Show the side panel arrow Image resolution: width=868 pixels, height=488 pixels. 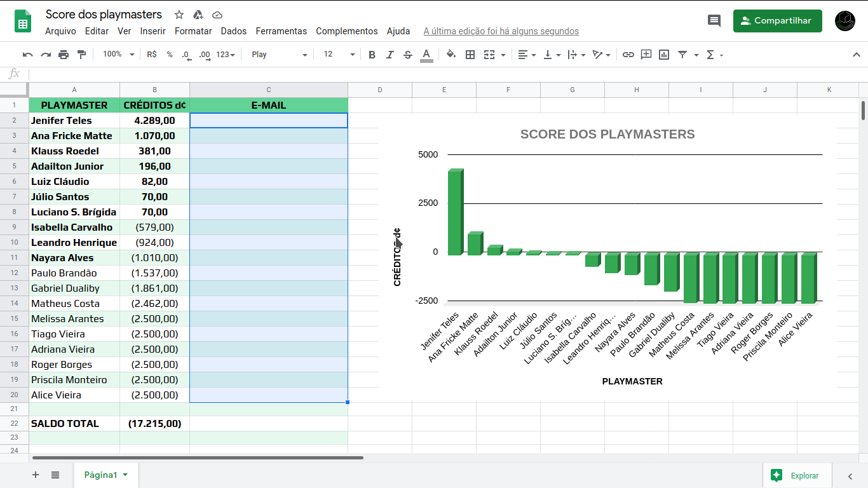(850, 476)
